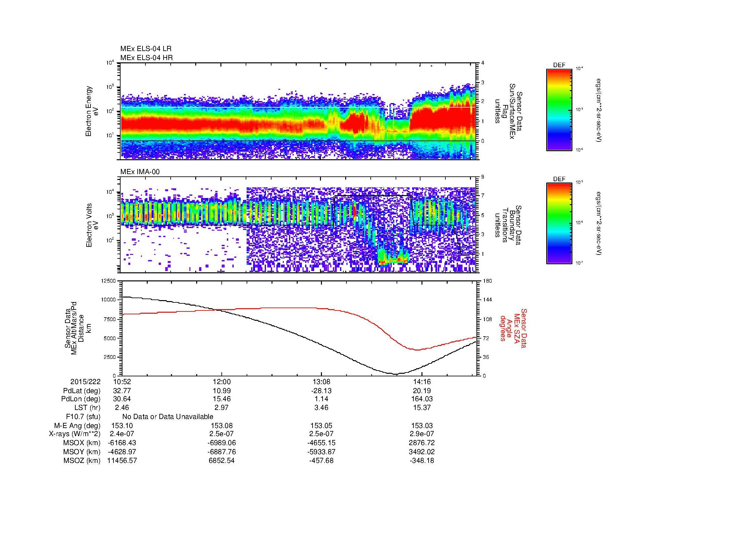The height and width of the screenshot is (534, 756).
Task: Click the lower DEF color bar
Action: [x=559, y=224]
